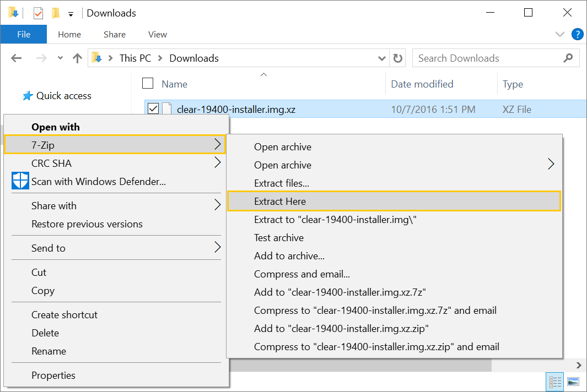Choose Delete in the context menu
Image resolution: width=587 pixels, height=392 pixels.
(116, 333)
